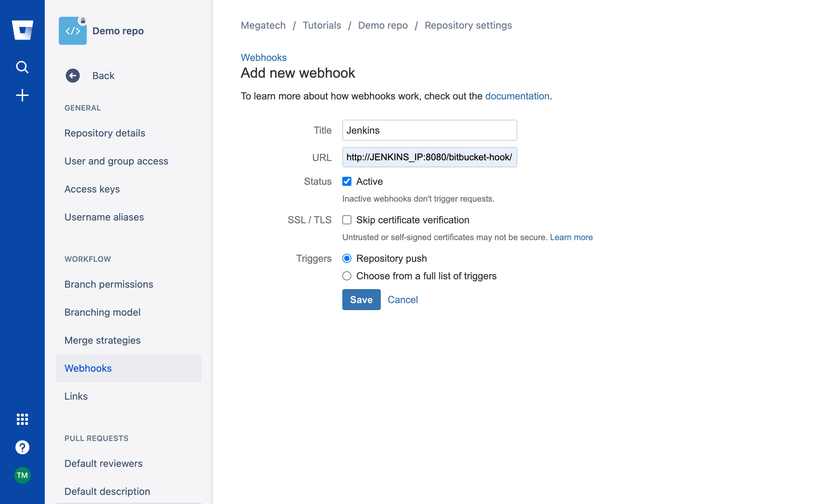Open the webhooks documentation link
The width and height of the screenshot is (840, 504).
click(517, 96)
